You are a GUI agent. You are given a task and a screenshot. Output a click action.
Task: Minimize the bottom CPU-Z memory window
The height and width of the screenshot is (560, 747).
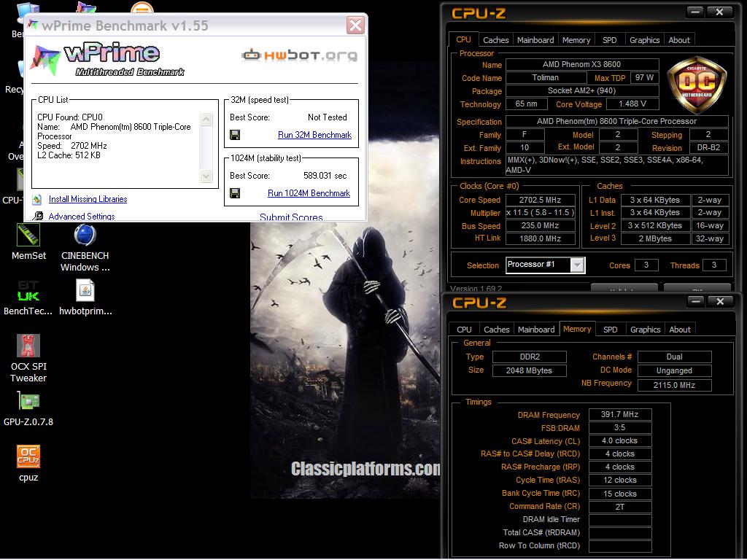coord(696,301)
